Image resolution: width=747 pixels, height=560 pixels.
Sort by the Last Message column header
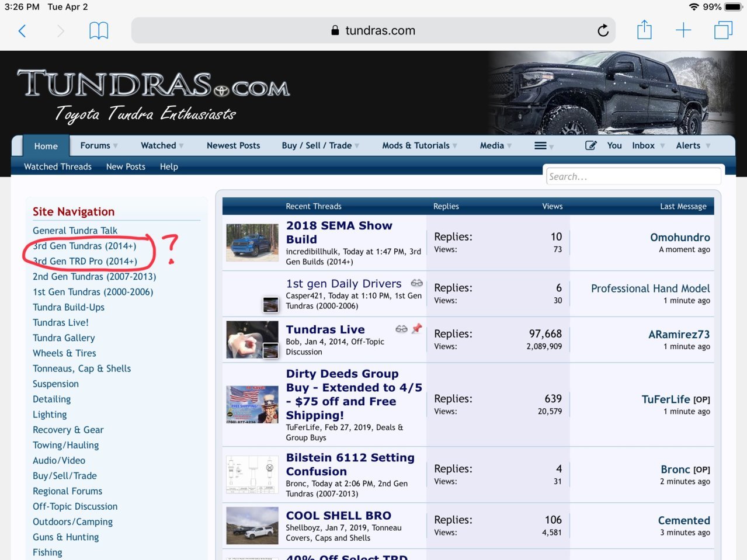coord(683,206)
